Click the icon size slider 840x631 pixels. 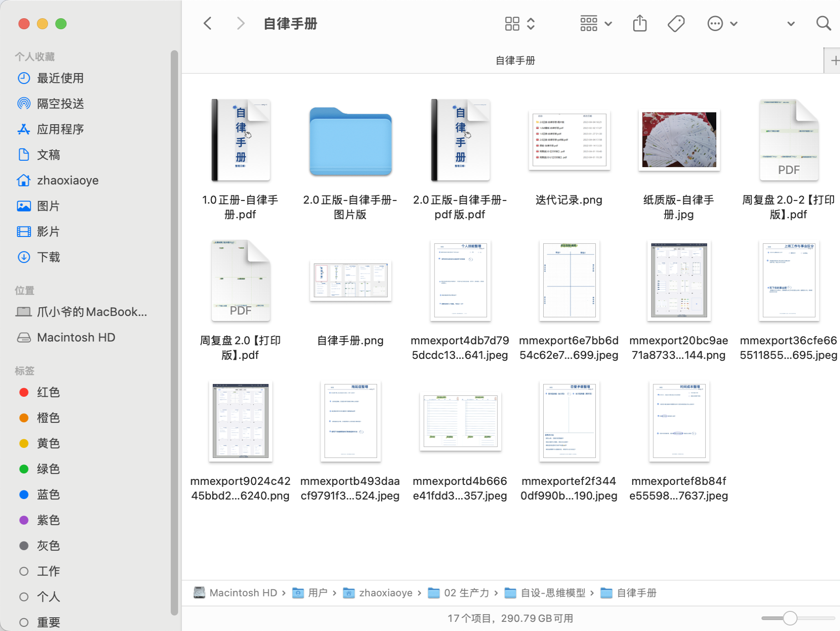point(790,618)
